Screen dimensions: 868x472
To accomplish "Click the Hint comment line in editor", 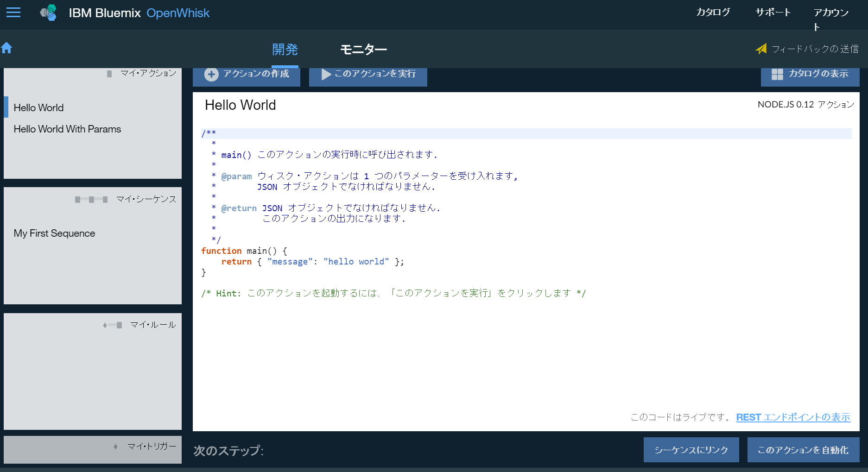I will point(393,293).
